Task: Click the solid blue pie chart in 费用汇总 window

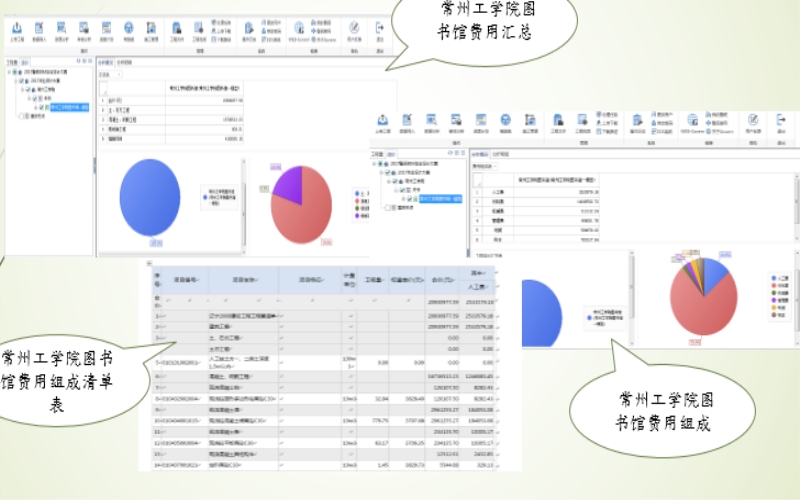Action: coord(150,197)
